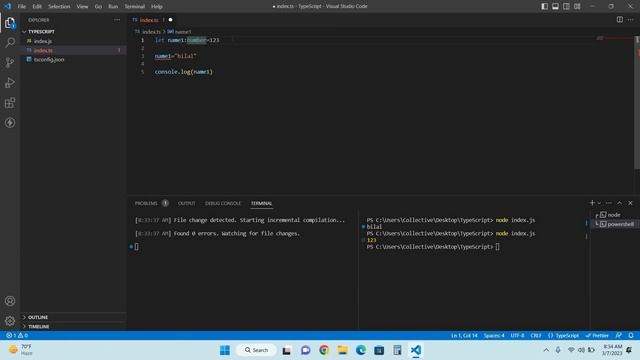Click the feedback icon in status bar
The width and height of the screenshot is (640, 360).
click(619, 336)
